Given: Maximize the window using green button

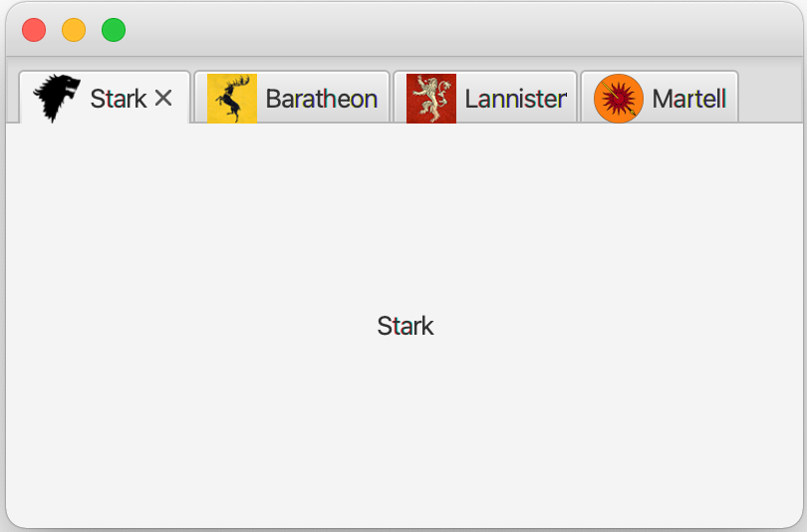Looking at the screenshot, I should pyautogui.click(x=114, y=30).
